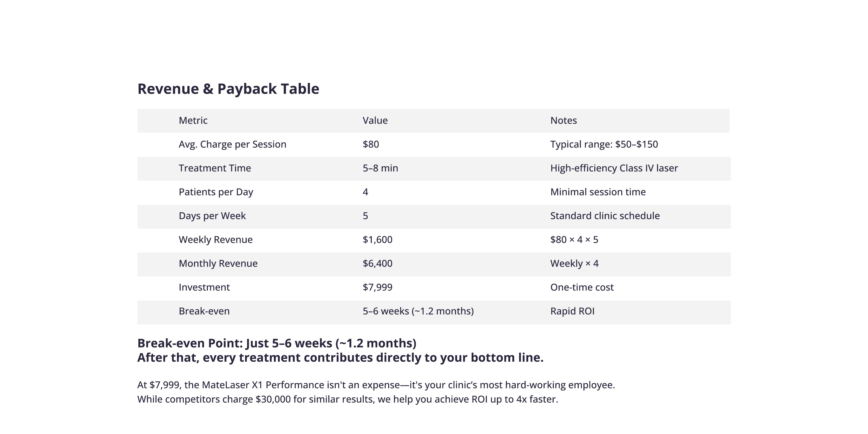Click the Avg. Charge per Session cell

[232, 145]
